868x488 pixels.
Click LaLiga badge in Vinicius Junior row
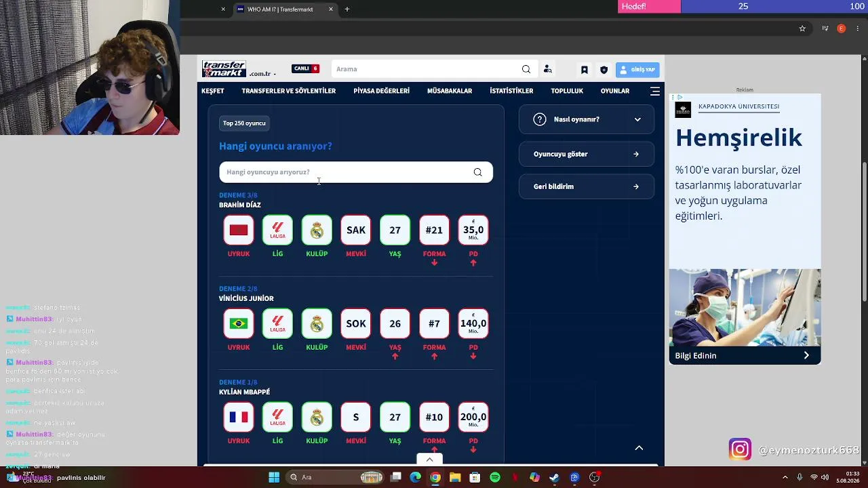click(278, 323)
